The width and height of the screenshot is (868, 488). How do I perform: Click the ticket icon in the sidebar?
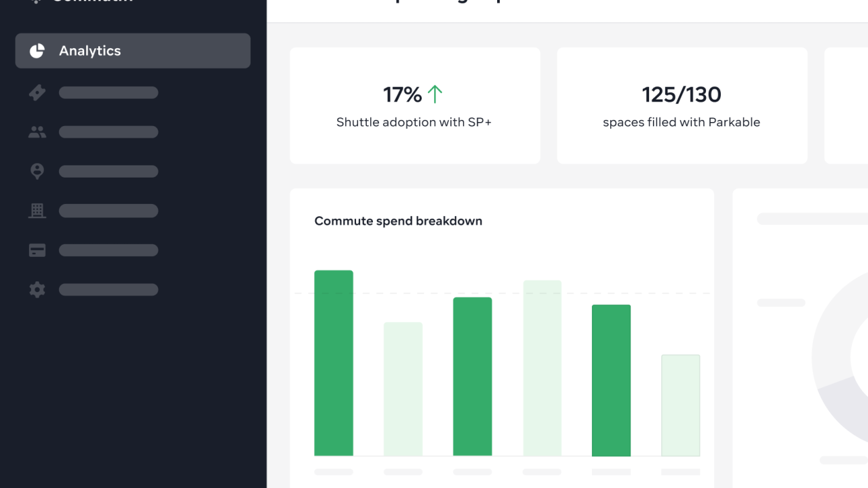click(37, 92)
